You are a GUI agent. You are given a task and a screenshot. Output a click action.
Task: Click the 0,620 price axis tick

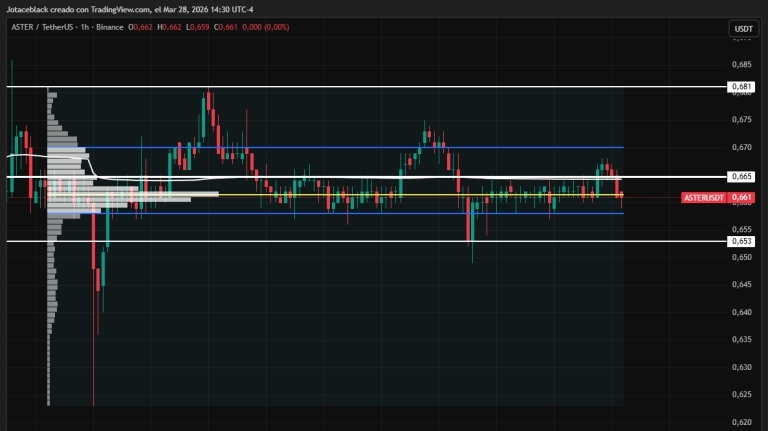(x=742, y=422)
